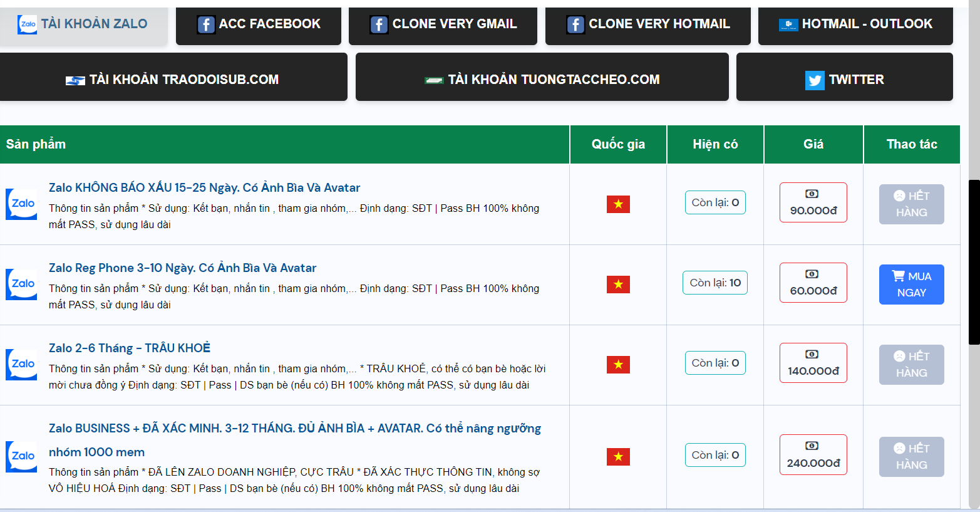
Task: Click sad face icon in KHÔNG BÁO XẤU row
Action: pos(900,196)
